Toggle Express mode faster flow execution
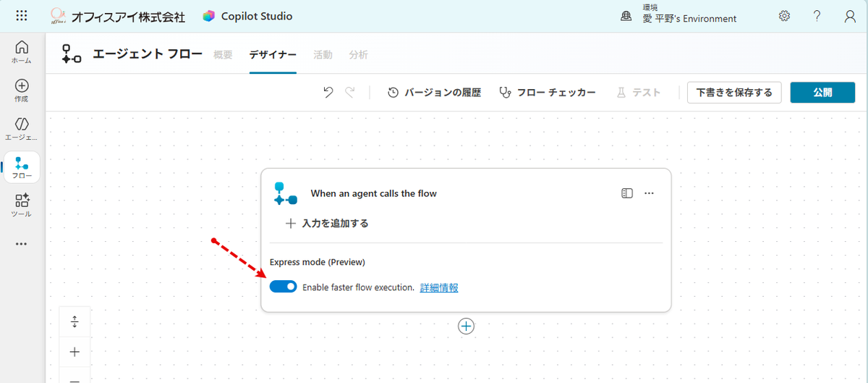Screen dimensions: 868x383 point(283,287)
